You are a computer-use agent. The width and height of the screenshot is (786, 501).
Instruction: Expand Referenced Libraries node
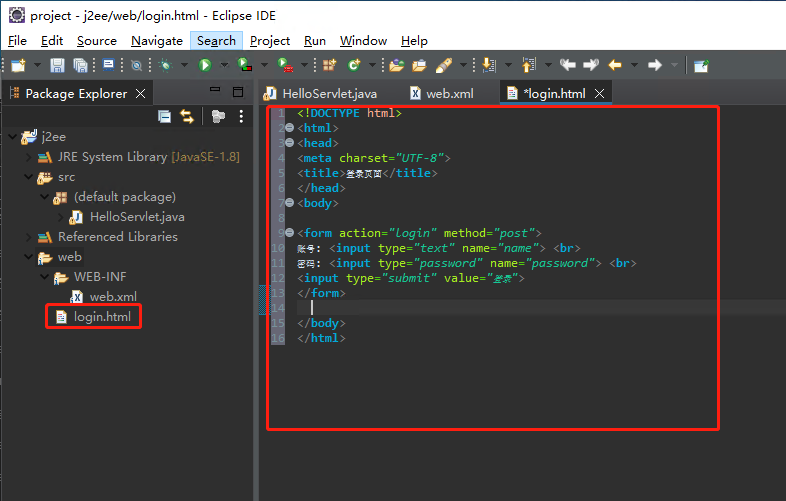pos(29,237)
